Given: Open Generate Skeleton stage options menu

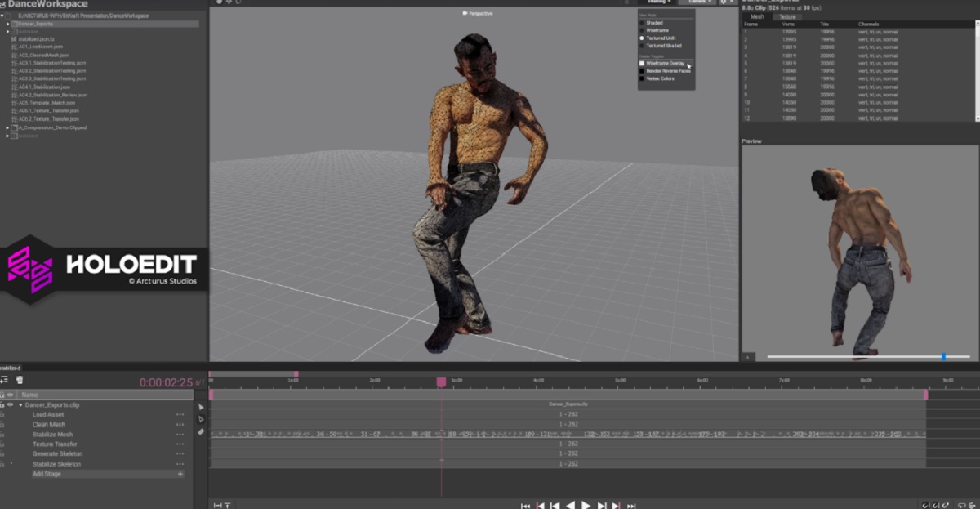Looking at the screenshot, I should click(180, 454).
